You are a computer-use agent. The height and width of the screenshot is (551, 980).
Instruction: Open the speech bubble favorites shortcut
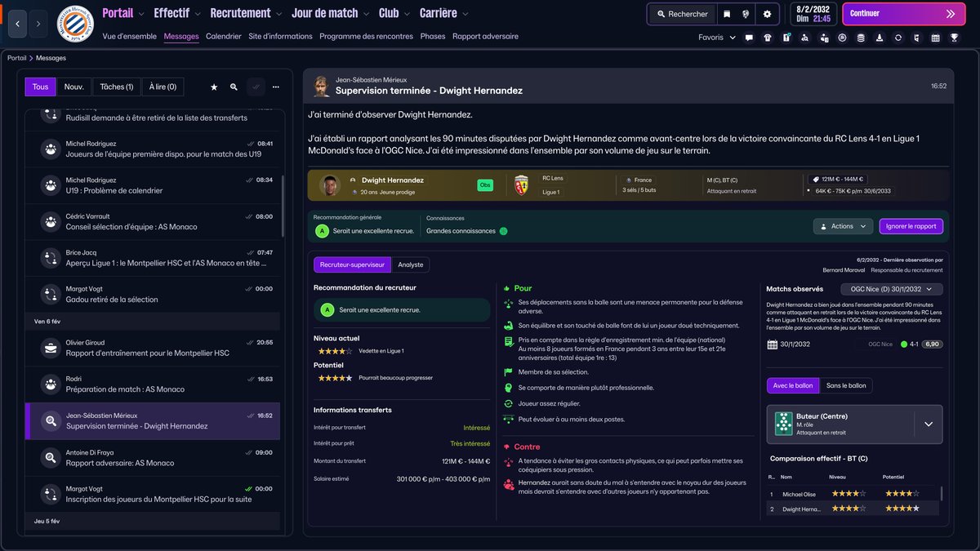click(749, 38)
